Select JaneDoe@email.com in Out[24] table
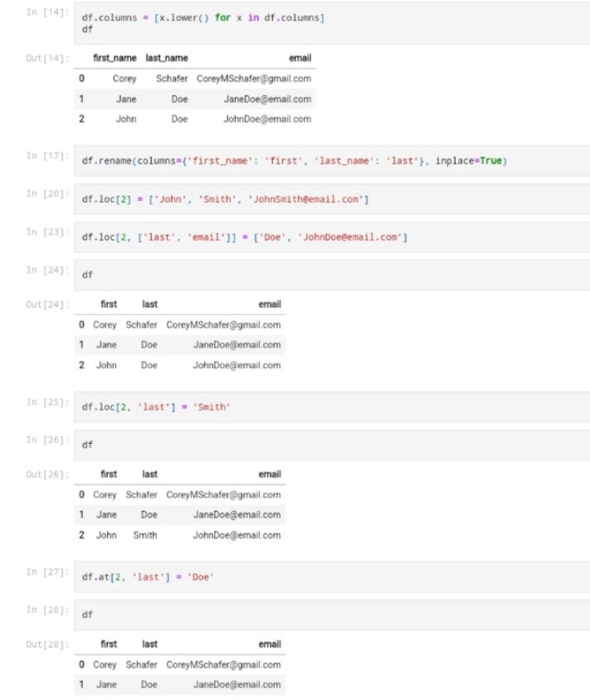This screenshot has width=590, height=700. coord(237,345)
